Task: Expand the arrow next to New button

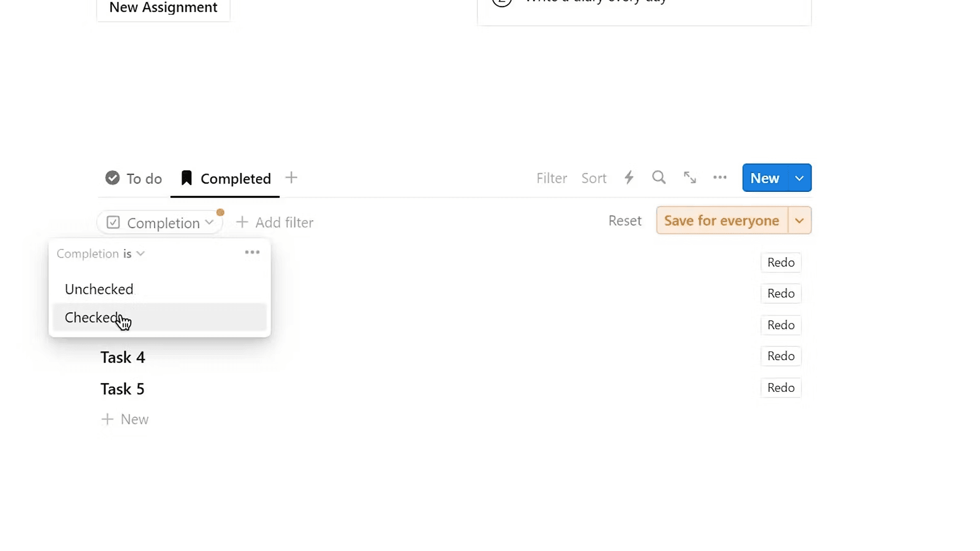Action: tap(799, 178)
